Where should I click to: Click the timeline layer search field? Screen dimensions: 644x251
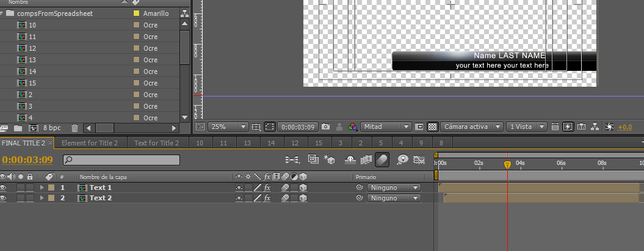pyautogui.click(x=121, y=160)
